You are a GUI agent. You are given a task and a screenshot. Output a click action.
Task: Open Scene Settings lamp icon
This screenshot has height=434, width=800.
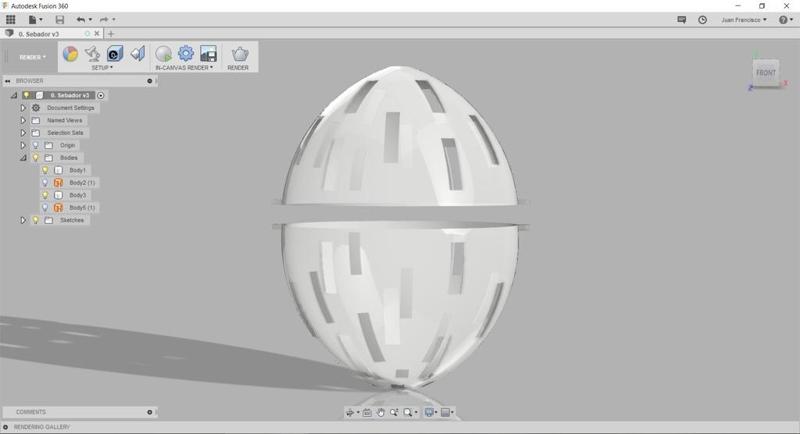92,54
